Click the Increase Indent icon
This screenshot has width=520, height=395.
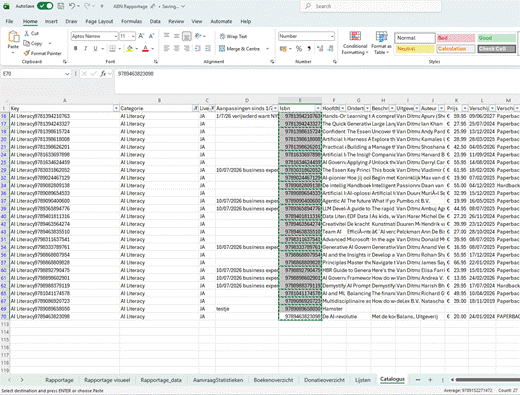tap(208, 49)
